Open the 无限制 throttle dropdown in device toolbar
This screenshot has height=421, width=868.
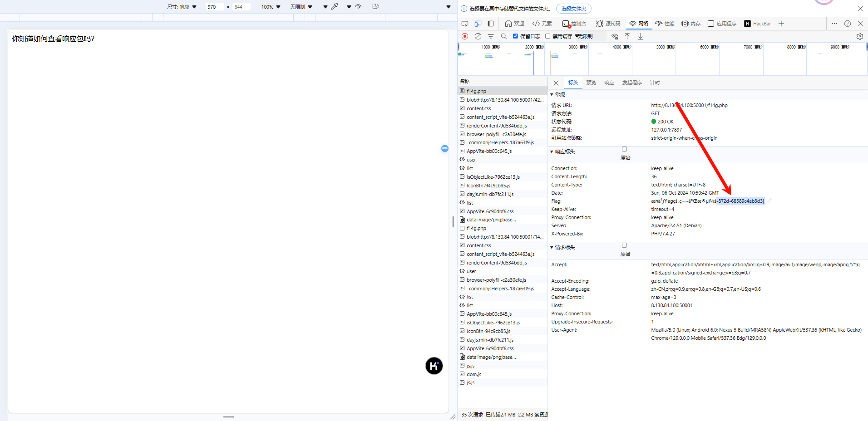(x=301, y=7)
